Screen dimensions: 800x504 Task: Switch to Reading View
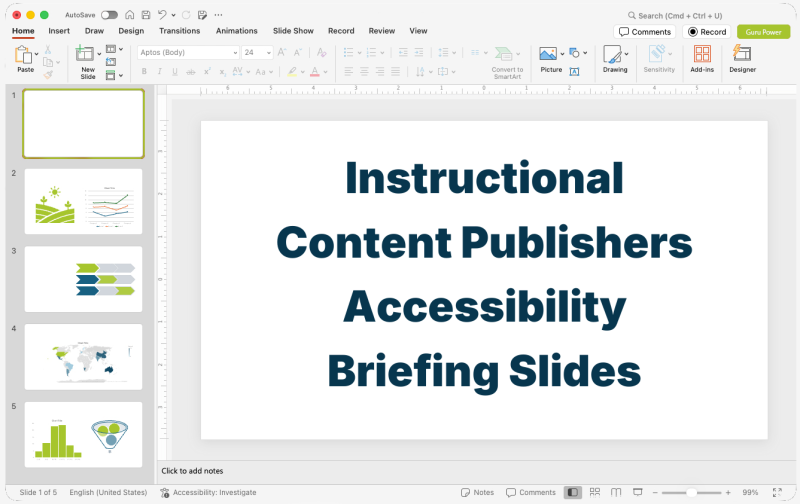pyautogui.click(x=616, y=492)
